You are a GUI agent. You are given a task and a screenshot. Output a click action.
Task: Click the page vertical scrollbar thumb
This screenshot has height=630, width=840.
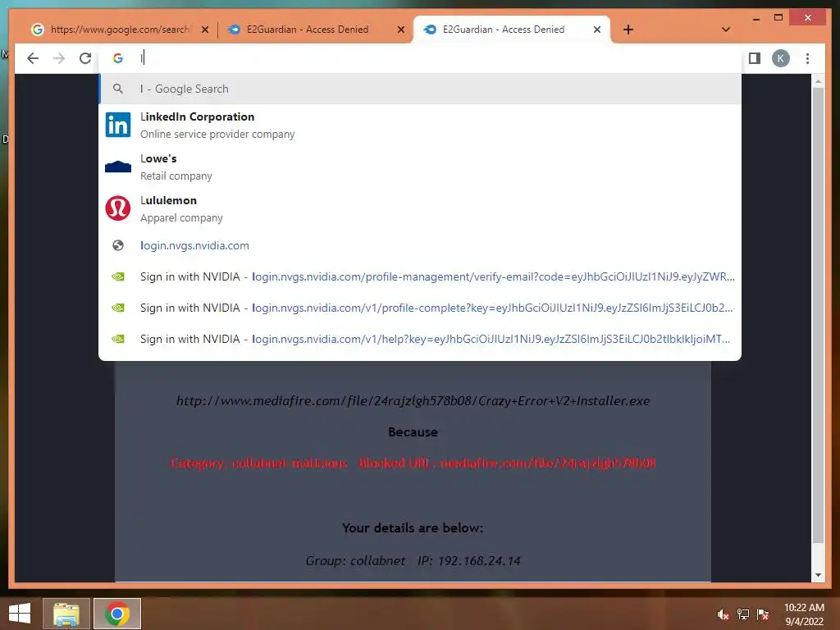(818, 315)
